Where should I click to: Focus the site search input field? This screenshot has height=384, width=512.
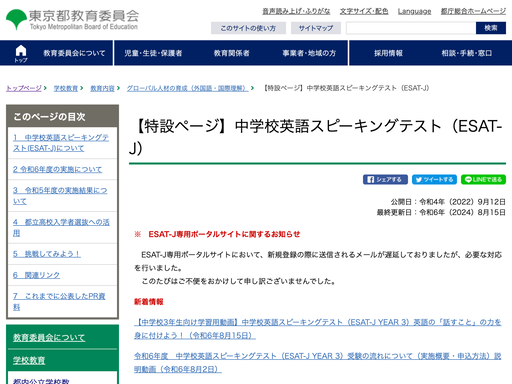click(x=411, y=28)
